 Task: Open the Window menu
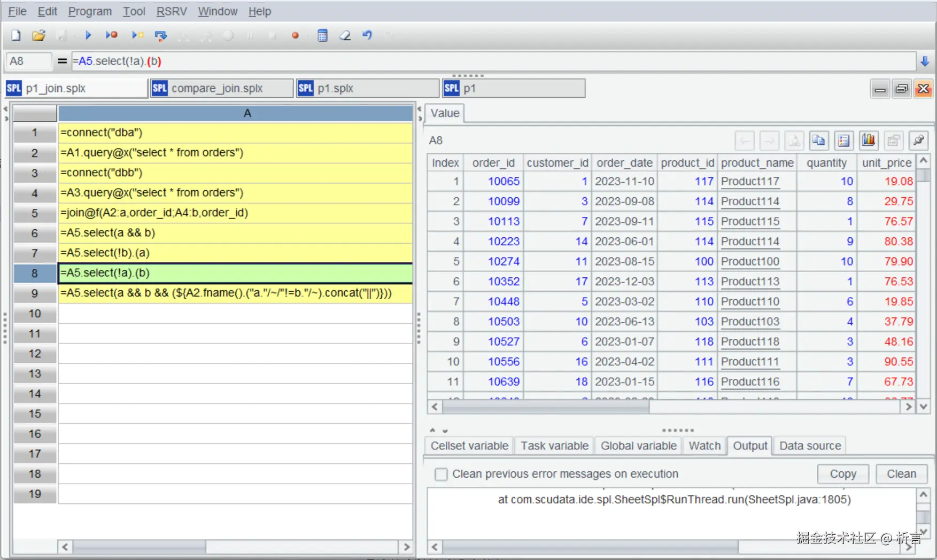click(218, 11)
